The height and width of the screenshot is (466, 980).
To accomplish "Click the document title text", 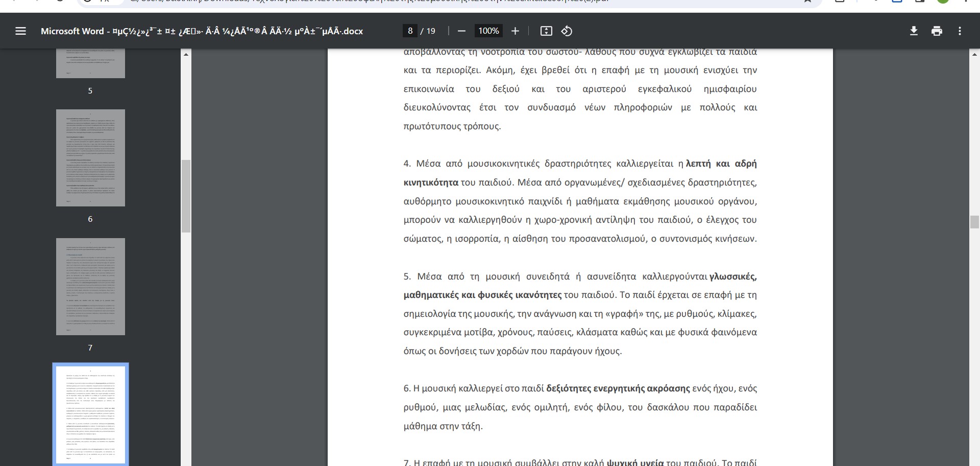I will (x=202, y=31).
